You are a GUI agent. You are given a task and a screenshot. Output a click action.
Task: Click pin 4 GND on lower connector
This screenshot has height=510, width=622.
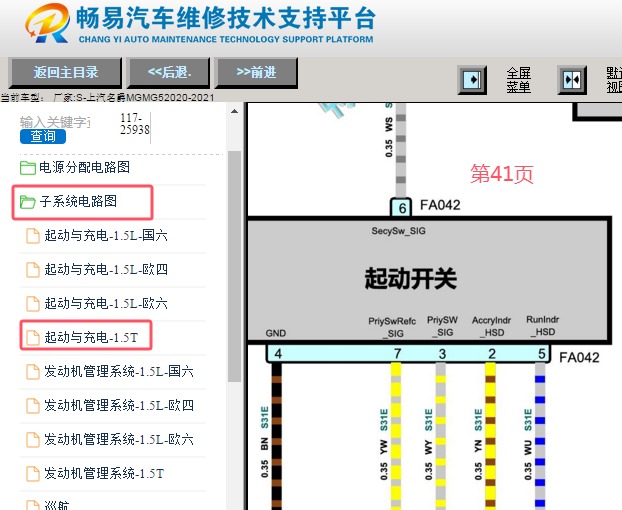click(x=278, y=354)
